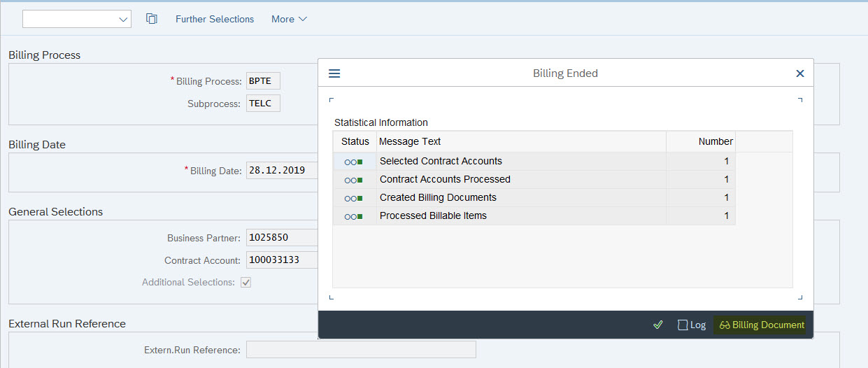Image resolution: width=868 pixels, height=368 pixels.
Task: Open the Billing Document display button
Action: tap(761, 325)
